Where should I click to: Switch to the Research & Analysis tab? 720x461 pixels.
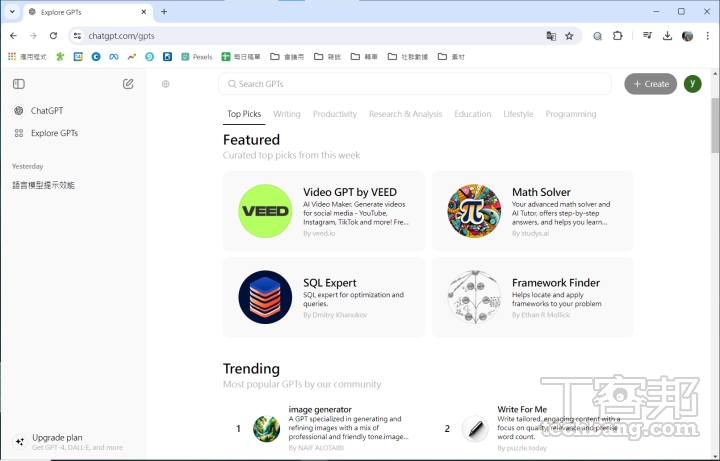(405, 114)
